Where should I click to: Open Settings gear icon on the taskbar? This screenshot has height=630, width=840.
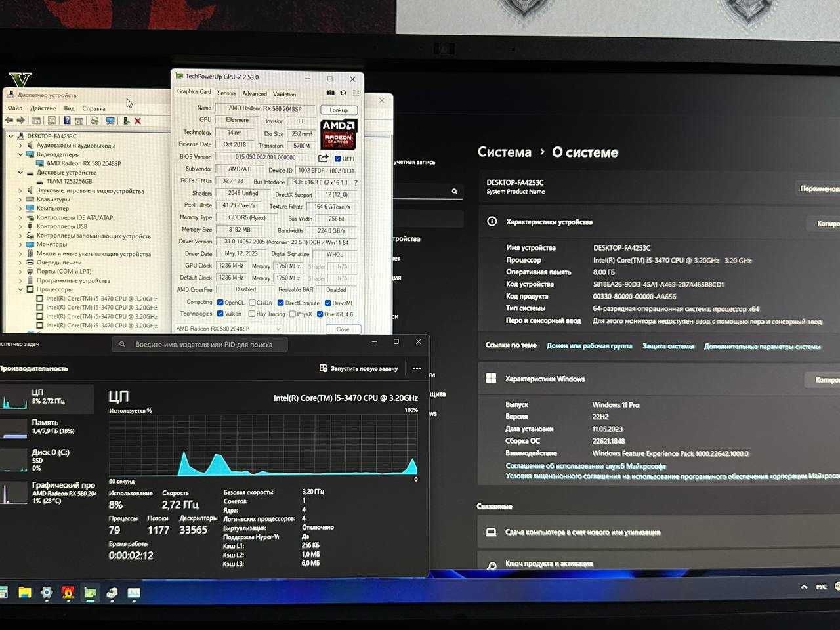coord(47,593)
